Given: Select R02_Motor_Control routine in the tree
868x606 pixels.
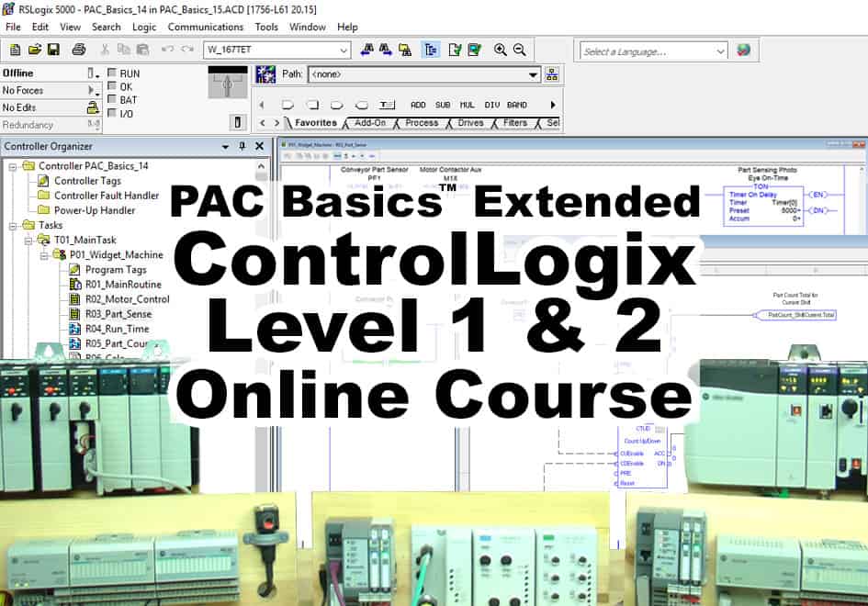Looking at the screenshot, I should (x=127, y=299).
